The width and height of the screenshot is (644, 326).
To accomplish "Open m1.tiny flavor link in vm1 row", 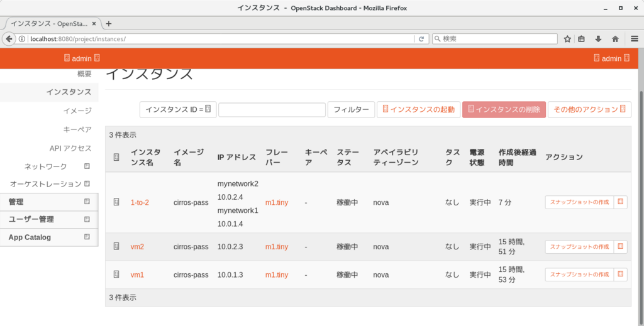I will (x=277, y=274).
